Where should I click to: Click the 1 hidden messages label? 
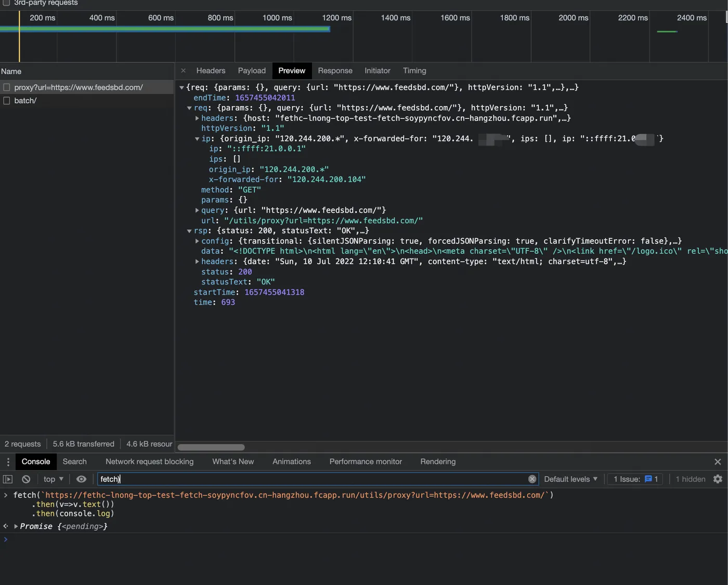pyautogui.click(x=691, y=479)
